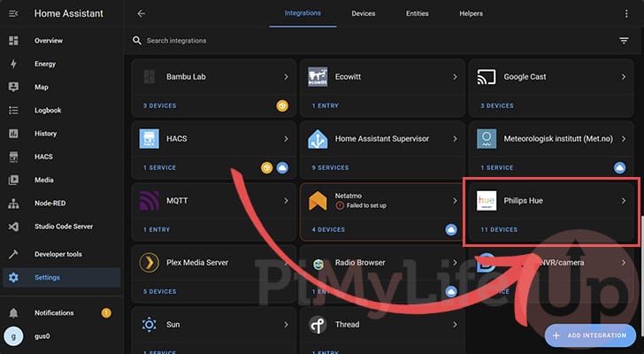Open the three-dot overflow menu

pyautogui.click(x=626, y=13)
